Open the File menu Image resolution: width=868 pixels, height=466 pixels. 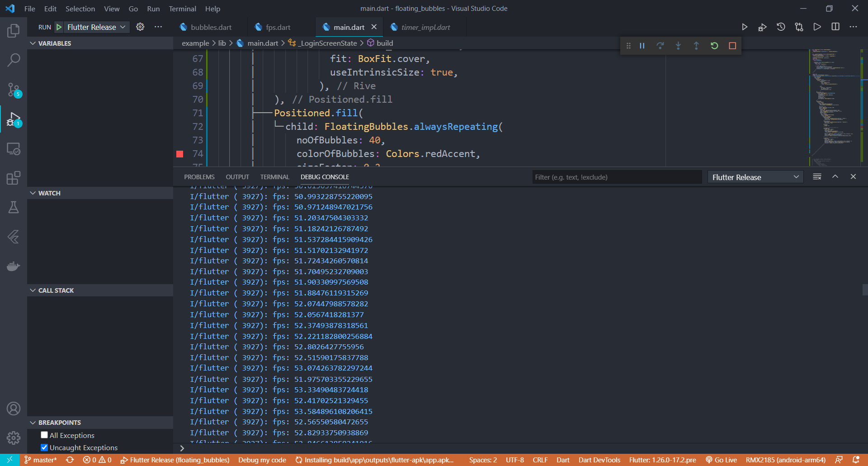(x=29, y=9)
